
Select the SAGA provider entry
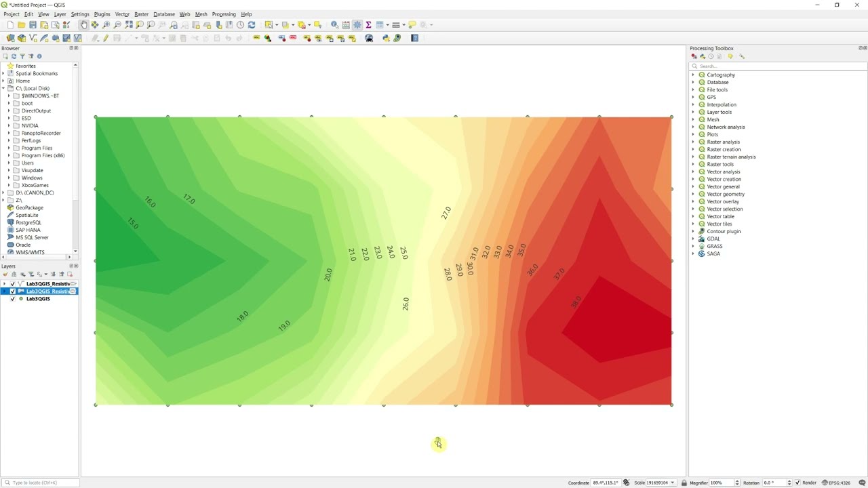[713, 253]
